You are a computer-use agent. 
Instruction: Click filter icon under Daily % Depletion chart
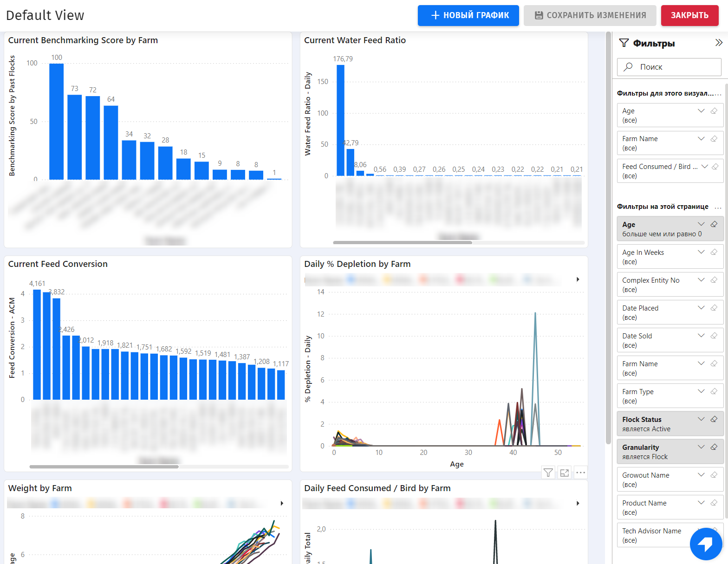548,473
